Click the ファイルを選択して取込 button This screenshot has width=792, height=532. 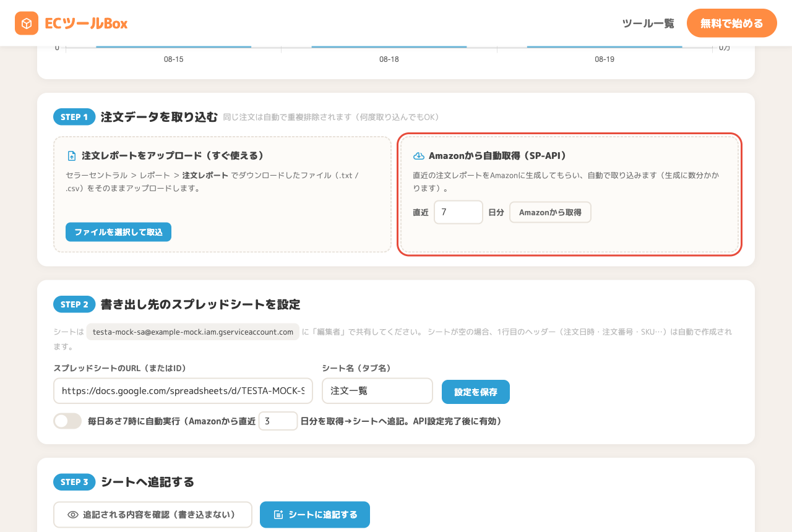118,232
